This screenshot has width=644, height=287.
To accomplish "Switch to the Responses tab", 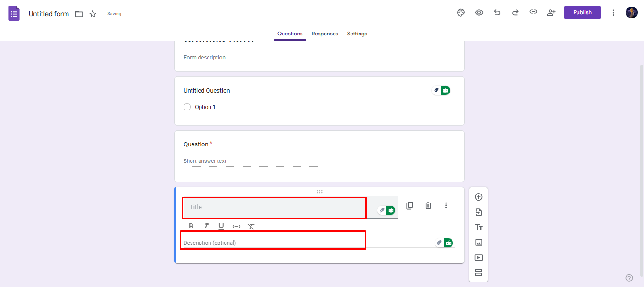I will point(325,34).
